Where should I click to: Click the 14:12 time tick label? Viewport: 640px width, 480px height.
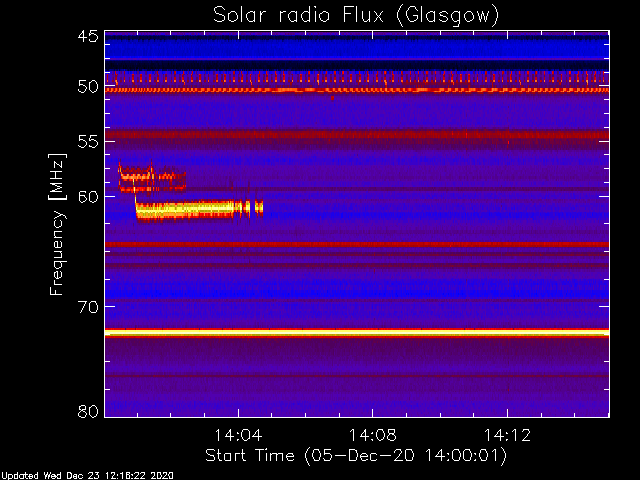(x=507, y=435)
